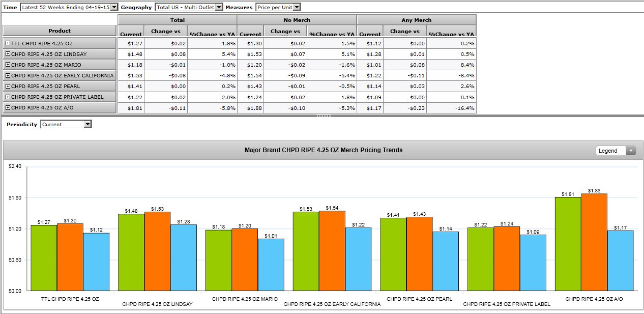Click the green $1.81 bar for A/O
The image size is (644, 314).
[x=568, y=244]
